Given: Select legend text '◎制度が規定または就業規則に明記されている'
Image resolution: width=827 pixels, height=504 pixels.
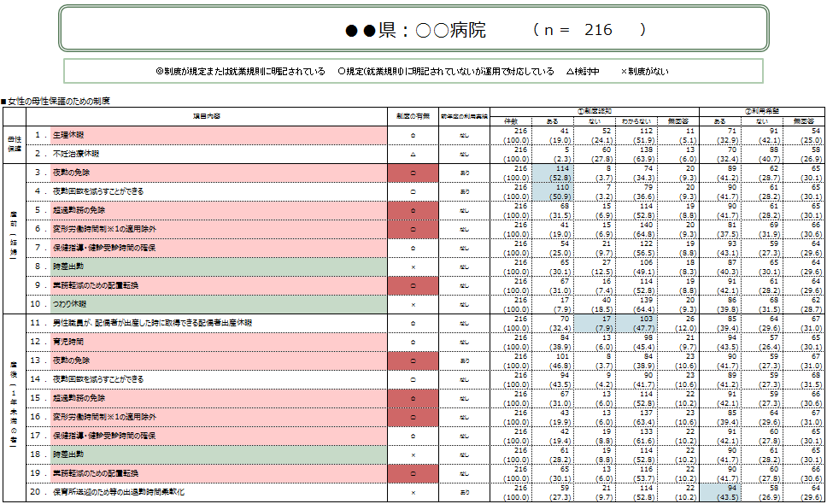Looking at the screenshot, I should pos(241,71).
